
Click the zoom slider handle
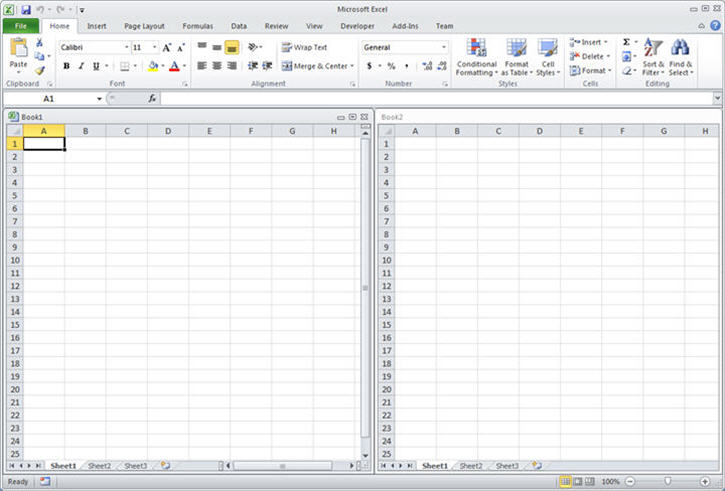click(x=667, y=481)
